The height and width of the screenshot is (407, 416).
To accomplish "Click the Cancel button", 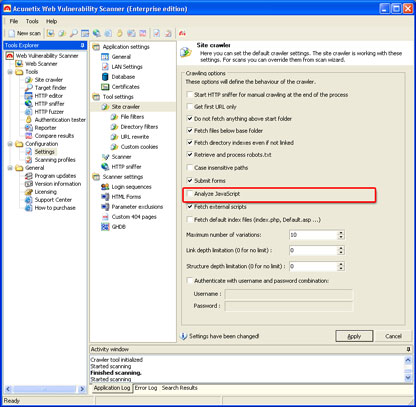I will pyautogui.click(x=393, y=336).
